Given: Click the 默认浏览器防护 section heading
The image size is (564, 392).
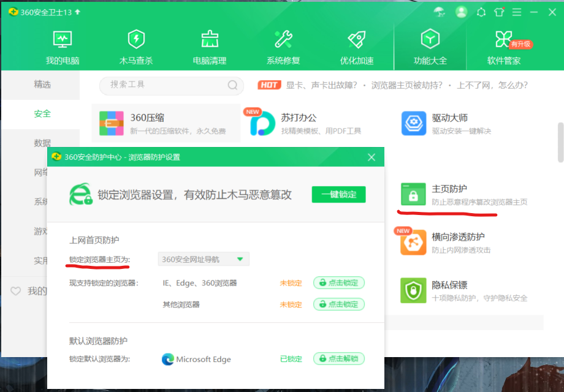Looking at the screenshot, I should coord(98,341).
